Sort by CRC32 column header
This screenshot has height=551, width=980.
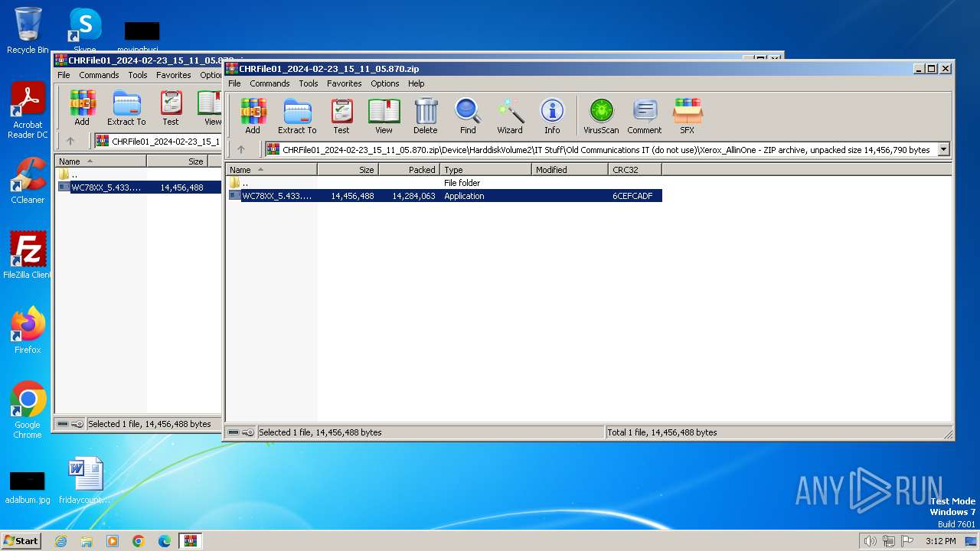(x=635, y=170)
